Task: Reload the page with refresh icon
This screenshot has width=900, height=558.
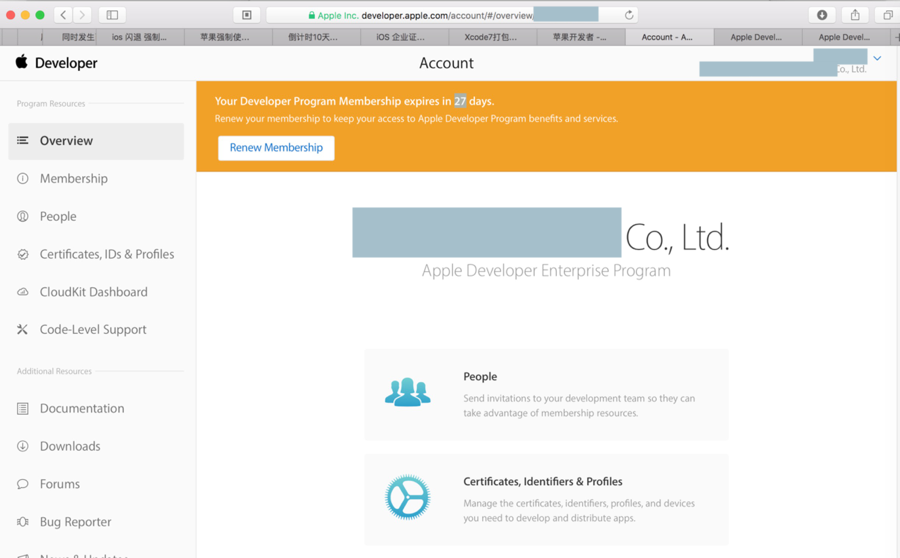Action: (629, 15)
